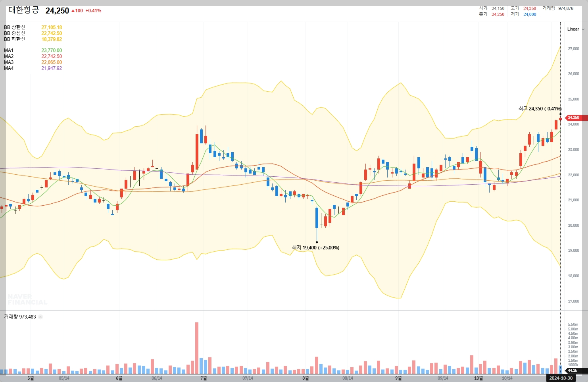Viewport: 588px width, 382px height.
Task: Click the 23,000 price axis label
Action: pyautogui.click(x=573, y=150)
